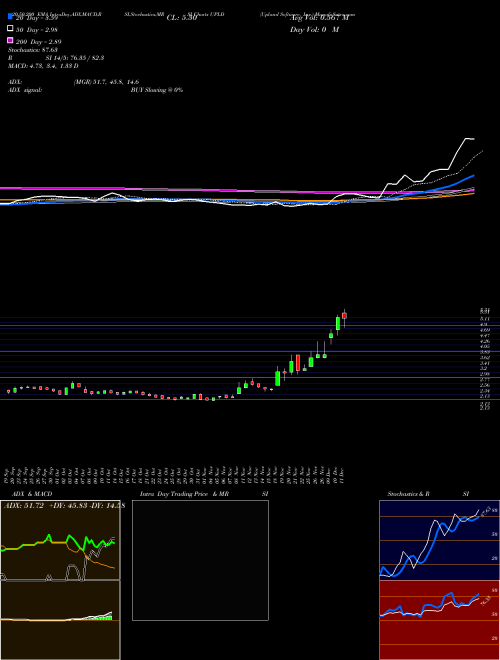
Task: Click the 'ADX & MACD' panel title
Action: (x=33, y=494)
